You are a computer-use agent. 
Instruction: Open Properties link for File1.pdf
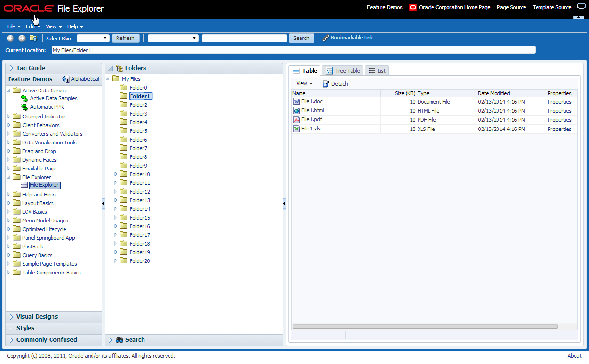(x=560, y=120)
